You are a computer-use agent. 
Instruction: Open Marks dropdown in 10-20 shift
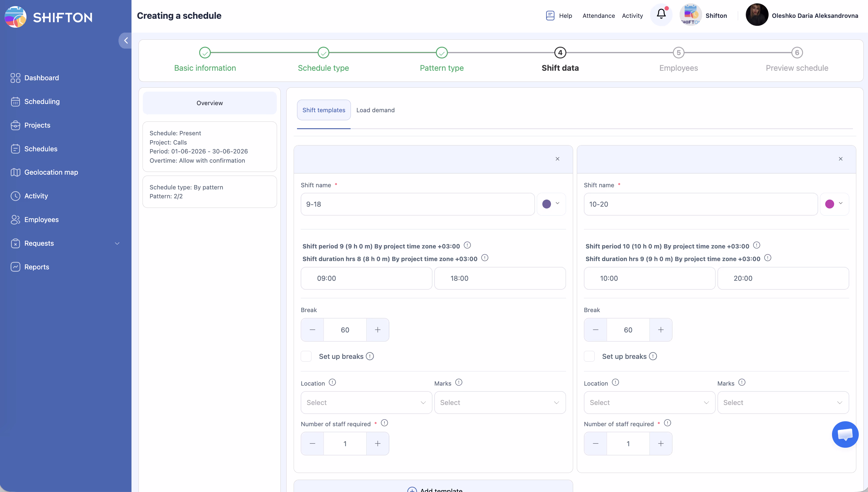[x=783, y=403]
